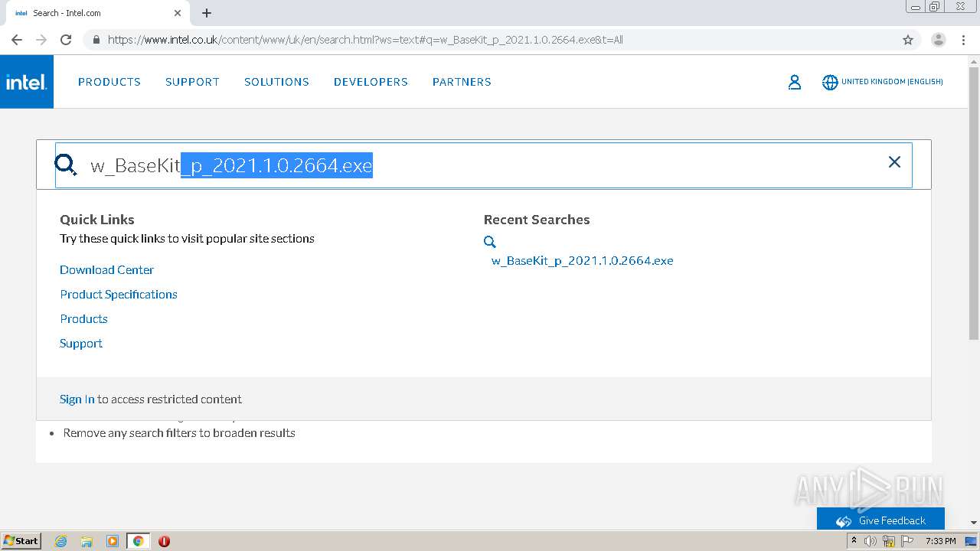Screen dimensions: 980x551
Task: Click the Give Feedback button
Action: [x=880, y=520]
